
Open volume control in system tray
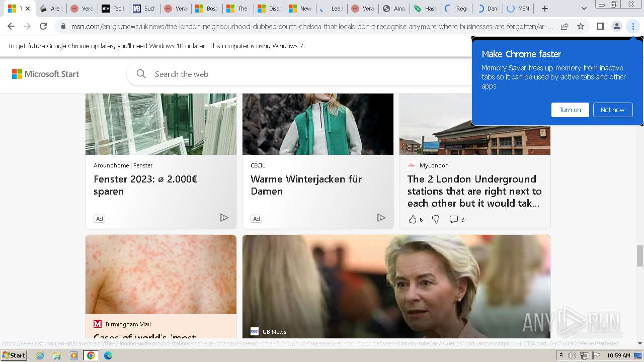572,355
